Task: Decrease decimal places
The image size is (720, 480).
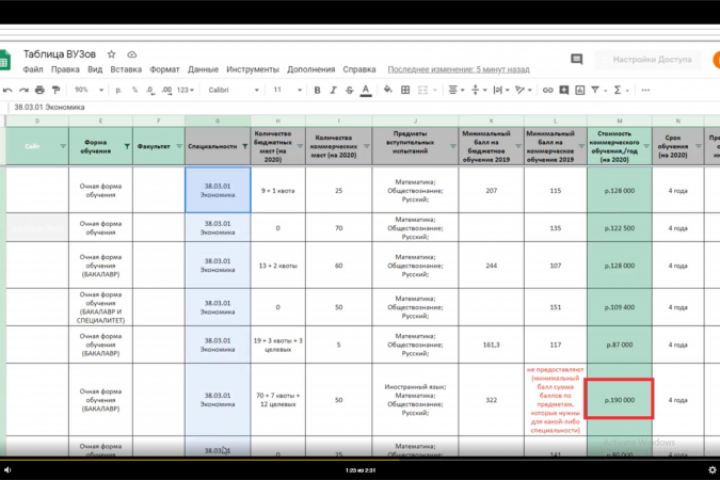Action: pyautogui.click(x=150, y=90)
